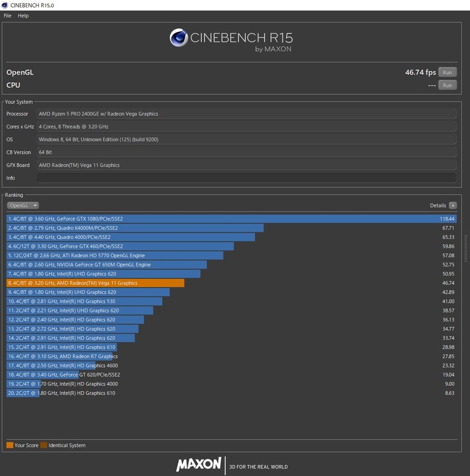Image resolution: width=470 pixels, height=476 pixels.
Task: Click the Processor name field
Action: pyautogui.click(x=246, y=114)
